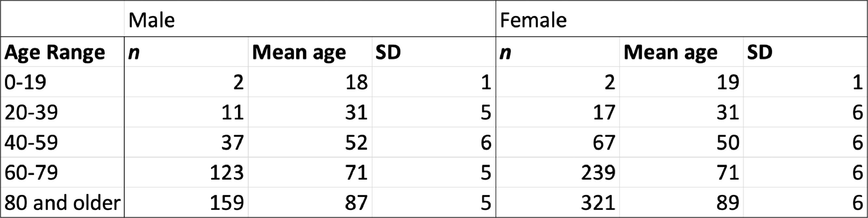Select the male n value 37
The height and width of the screenshot is (218, 868).
232,142
